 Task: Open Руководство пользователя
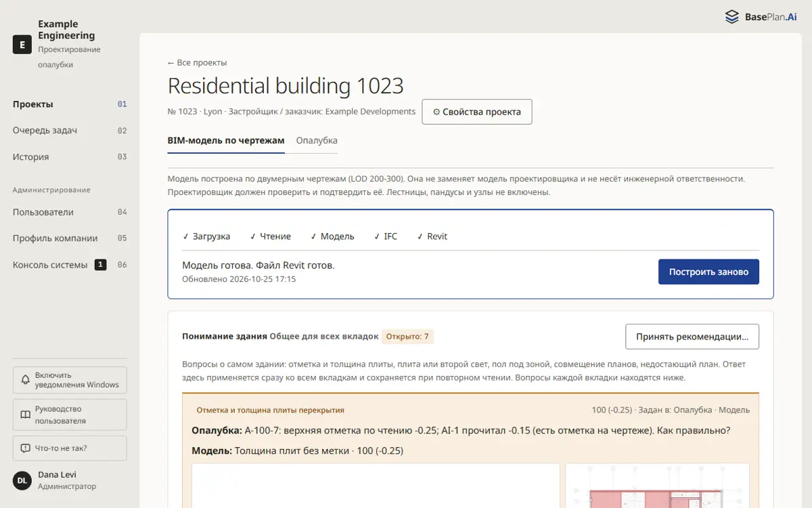point(70,415)
